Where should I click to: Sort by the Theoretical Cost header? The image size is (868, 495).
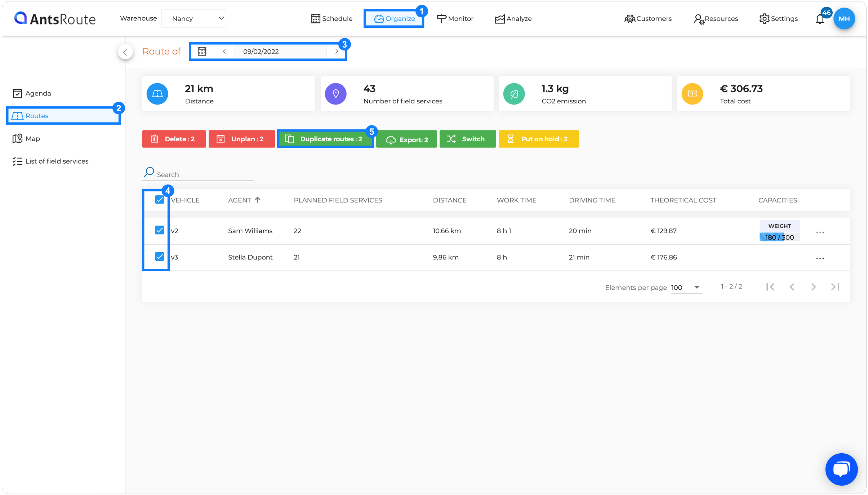coord(683,200)
